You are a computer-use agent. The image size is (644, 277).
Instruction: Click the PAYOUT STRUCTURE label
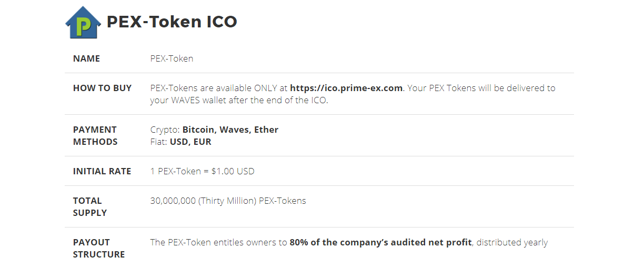click(98, 248)
